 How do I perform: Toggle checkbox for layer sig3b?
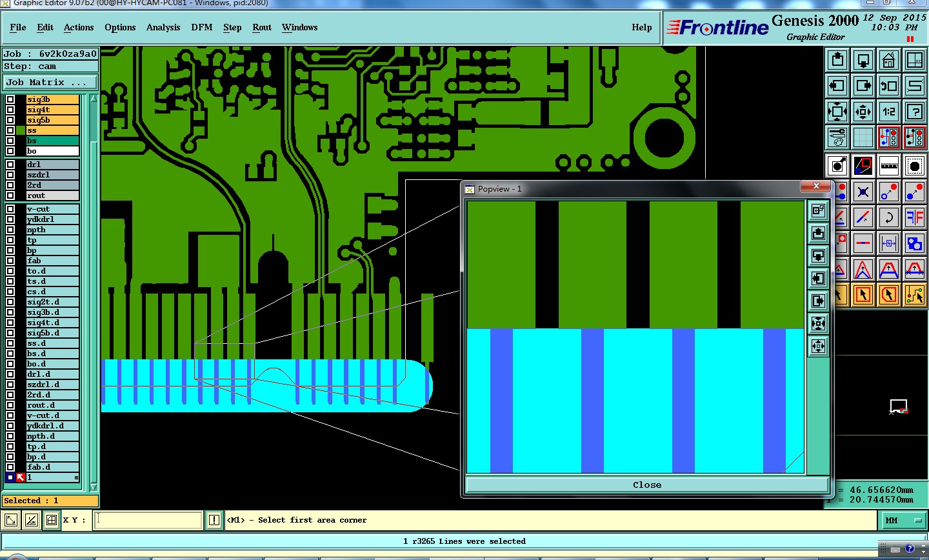[10, 99]
